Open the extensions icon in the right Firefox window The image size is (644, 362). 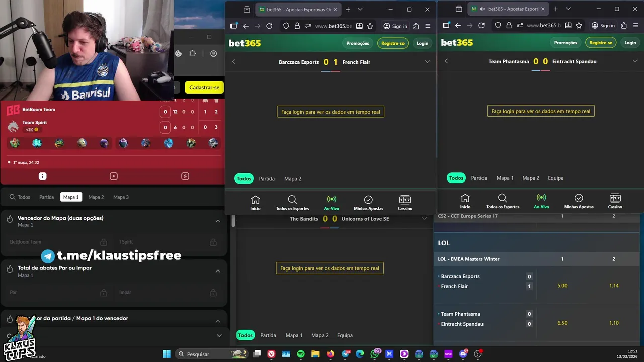click(624, 26)
